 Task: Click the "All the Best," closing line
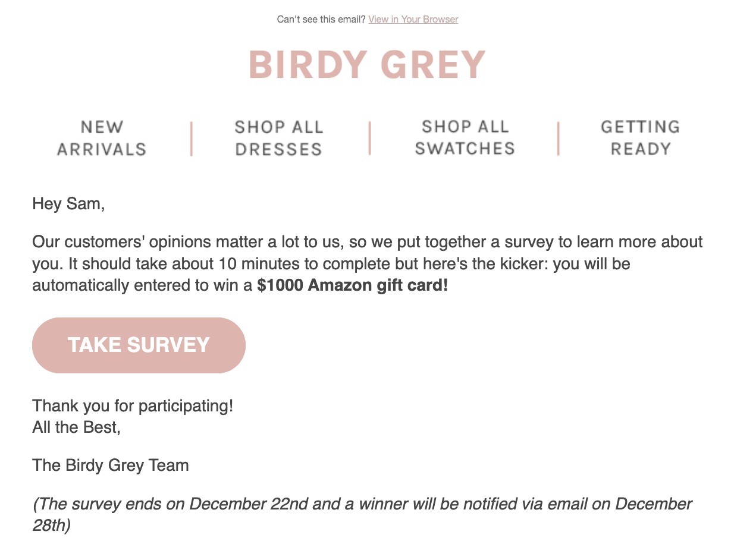[77, 427]
